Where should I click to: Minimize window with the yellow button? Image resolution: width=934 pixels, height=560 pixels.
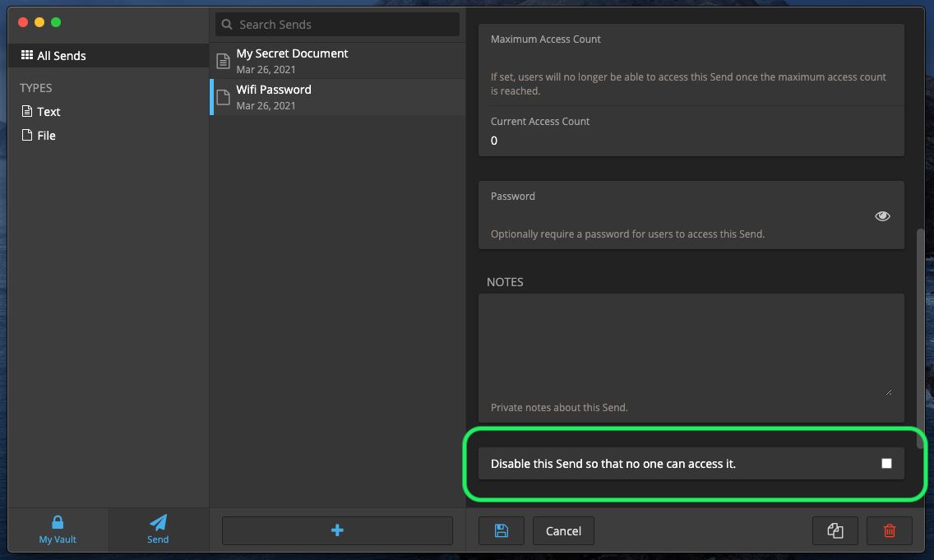pyautogui.click(x=39, y=22)
